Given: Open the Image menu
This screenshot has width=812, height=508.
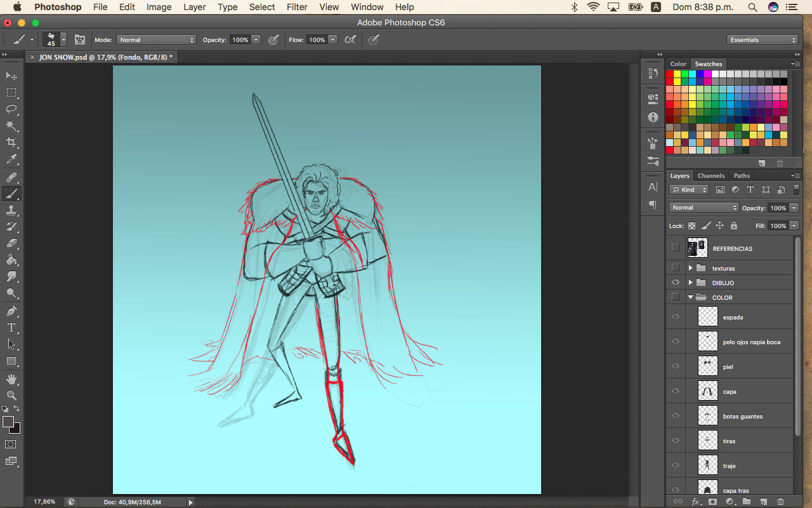Looking at the screenshot, I should point(159,7).
